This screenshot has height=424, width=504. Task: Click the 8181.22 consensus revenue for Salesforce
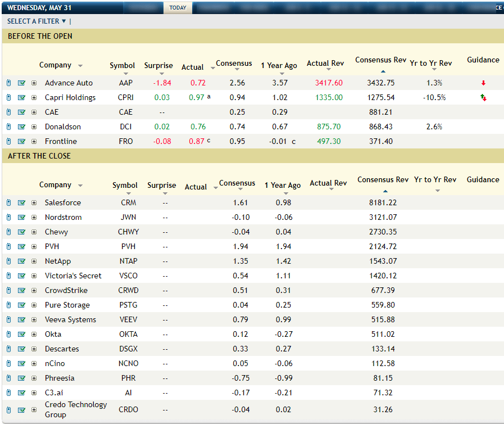[x=383, y=202]
